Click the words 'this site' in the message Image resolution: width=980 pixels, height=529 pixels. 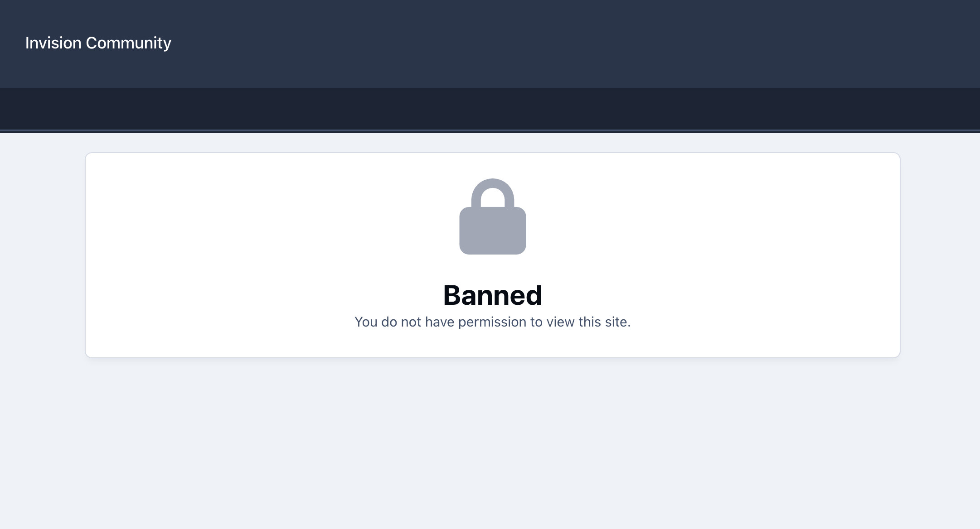(605, 322)
